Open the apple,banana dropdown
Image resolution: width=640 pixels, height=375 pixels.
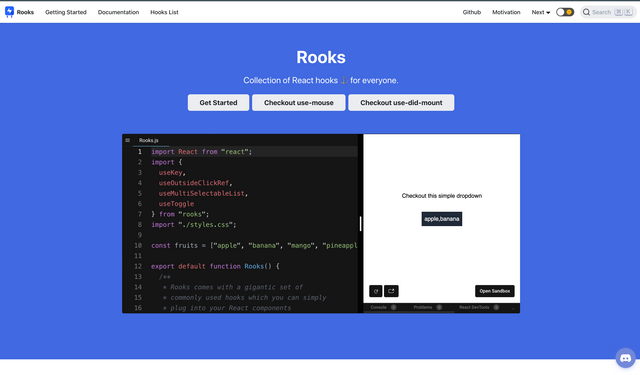(x=442, y=219)
